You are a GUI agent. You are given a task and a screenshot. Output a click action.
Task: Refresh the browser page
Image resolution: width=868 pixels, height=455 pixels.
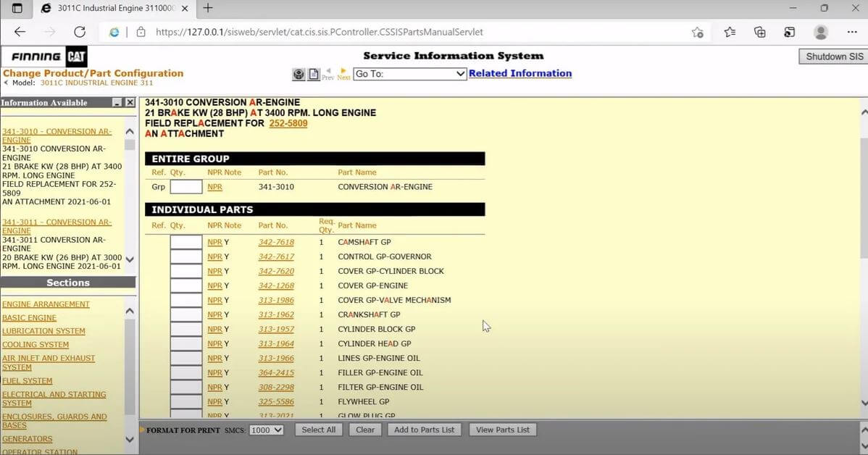click(80, 32)
